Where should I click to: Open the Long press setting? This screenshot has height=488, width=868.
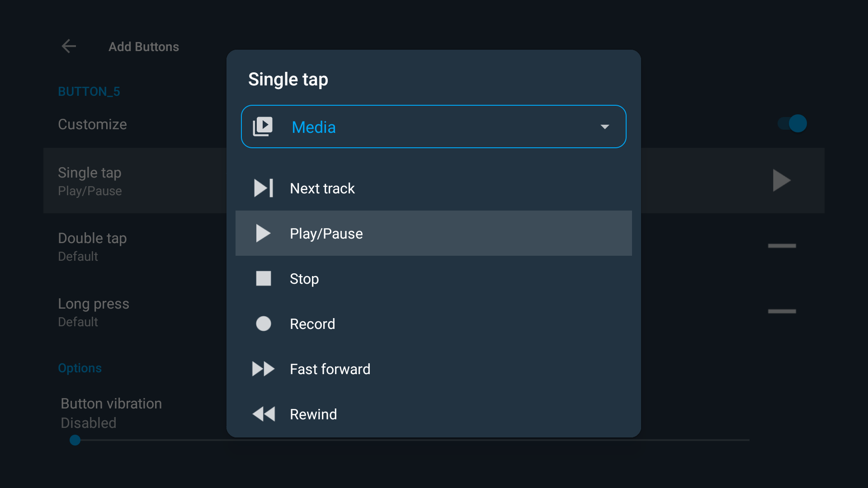point(94,312)
